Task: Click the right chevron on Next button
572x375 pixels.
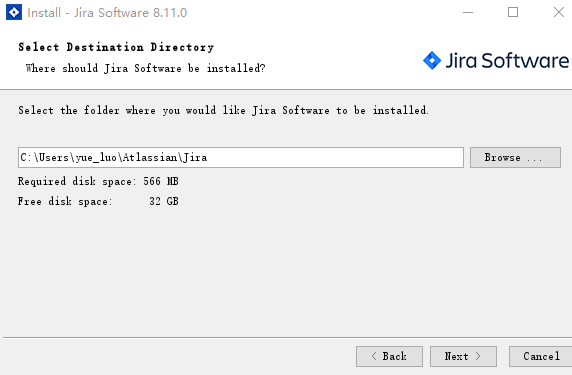Action: pos(478,356)
